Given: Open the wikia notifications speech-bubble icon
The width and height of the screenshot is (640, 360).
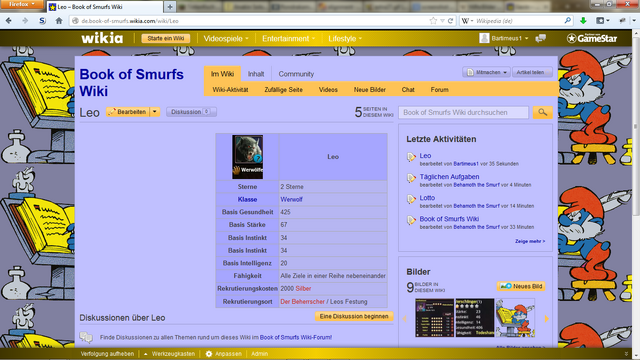Looking at the screenshot, I should [541, 38].
